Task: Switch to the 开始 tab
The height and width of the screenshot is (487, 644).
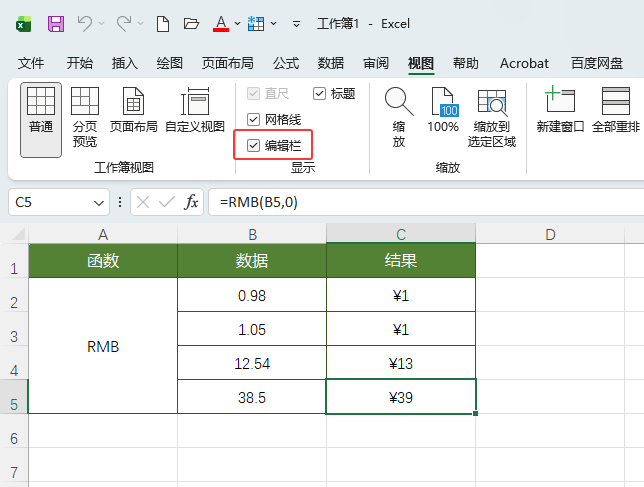Action: 80,63
